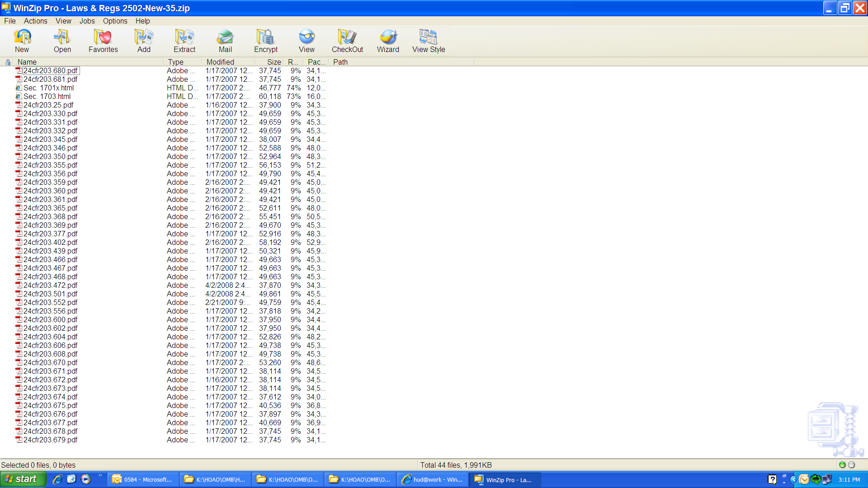Sort the list by the Modified column header
This screenshot has height=488, width=868.
tap(220, 62)
